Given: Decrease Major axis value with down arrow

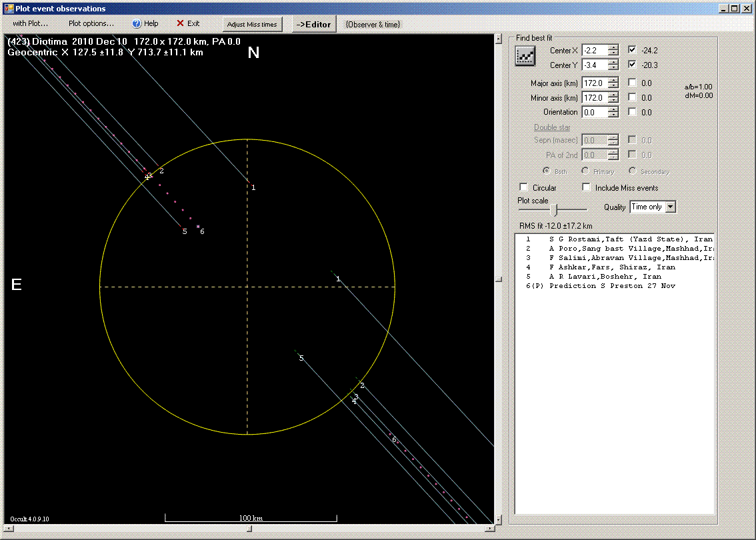Looking at the screenshot, I should coord(613,86).
